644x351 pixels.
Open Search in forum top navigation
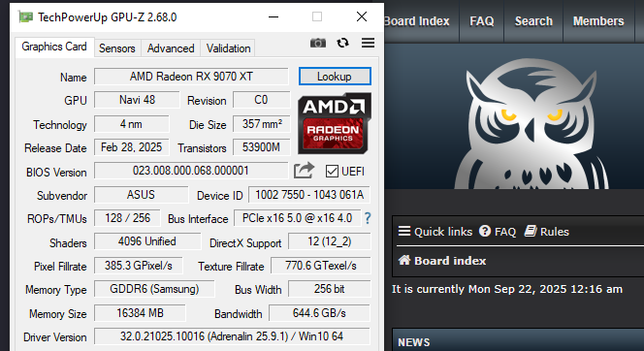click(x=533, y=21)
